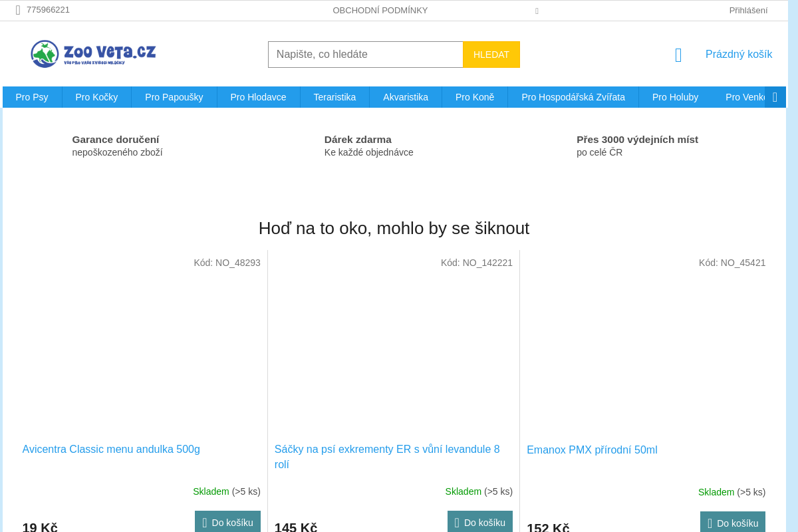Screen dimensions: 798x532
Task: Click product code NO_48293
Action: pyautogui.click(x=227, y=263)
